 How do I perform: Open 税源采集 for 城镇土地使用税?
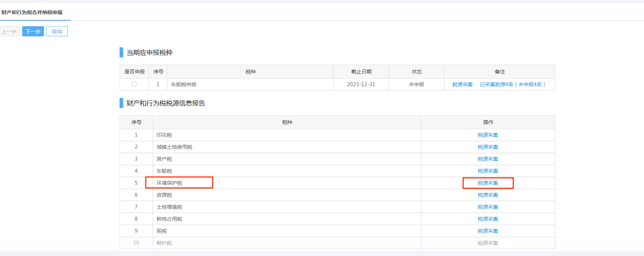tap(488, 147)
